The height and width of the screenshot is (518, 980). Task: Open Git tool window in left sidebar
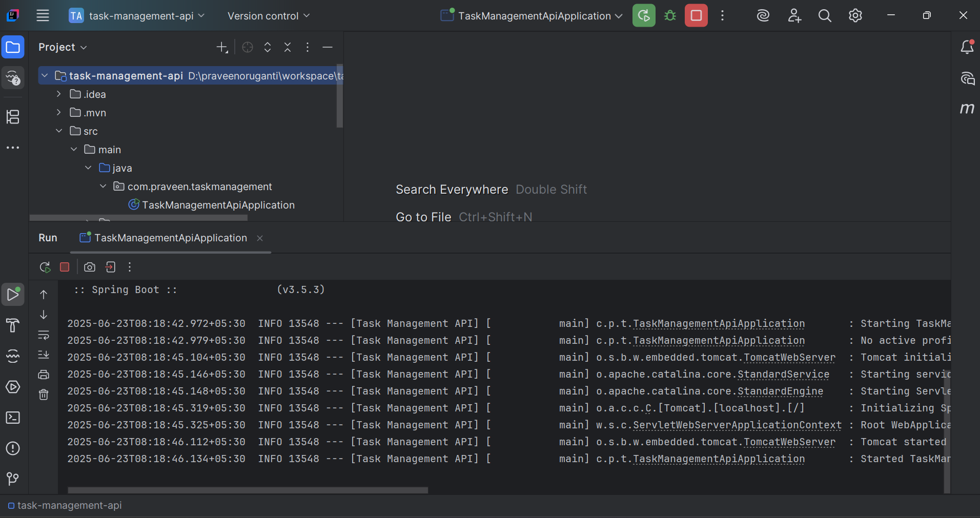[x=13, y=479]
